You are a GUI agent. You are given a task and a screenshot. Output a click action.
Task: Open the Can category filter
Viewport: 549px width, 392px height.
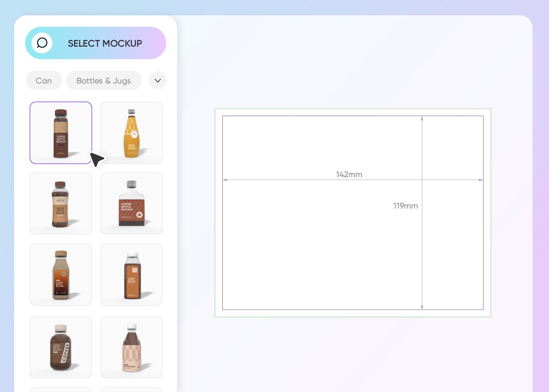click(44, 80)
